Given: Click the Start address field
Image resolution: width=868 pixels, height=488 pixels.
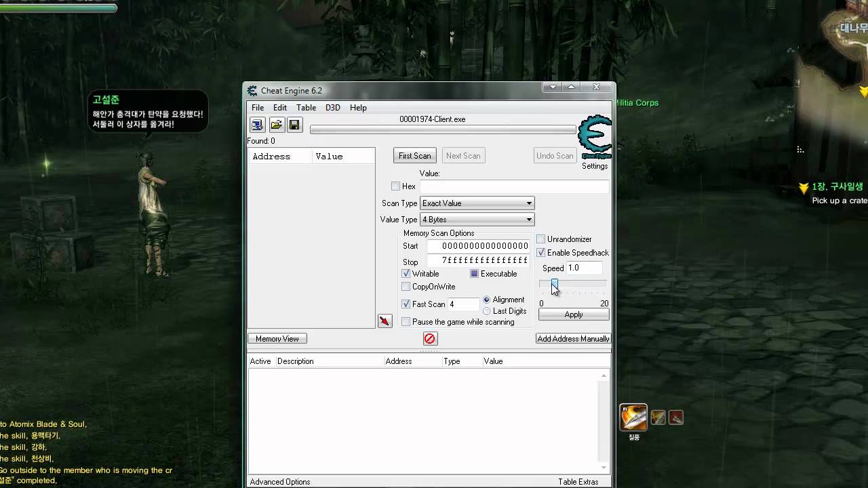Looking at the screenshot, I should click(478, 246).
